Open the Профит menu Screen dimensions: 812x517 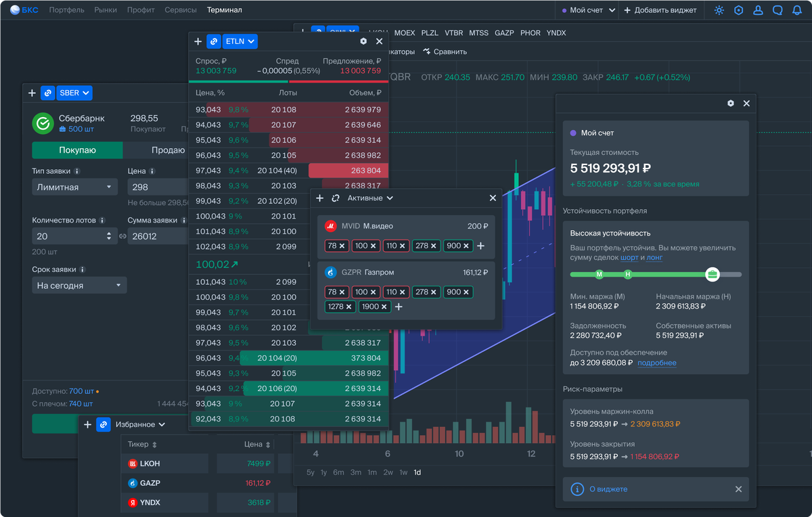tap(140, 10)
